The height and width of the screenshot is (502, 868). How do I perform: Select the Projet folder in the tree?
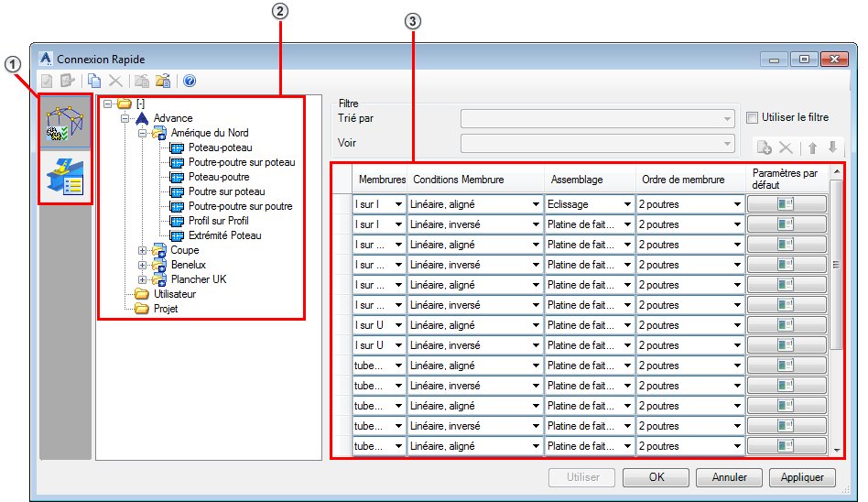pos(166,309)
